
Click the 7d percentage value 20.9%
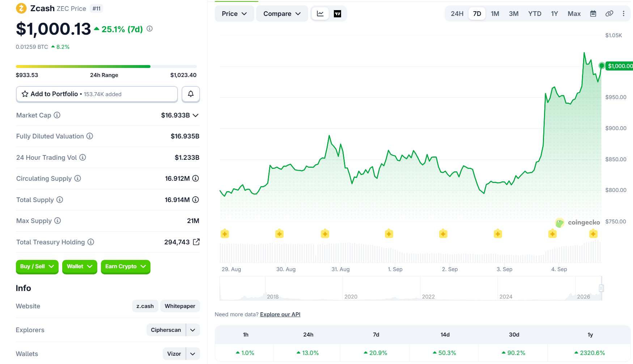point(375,353)
